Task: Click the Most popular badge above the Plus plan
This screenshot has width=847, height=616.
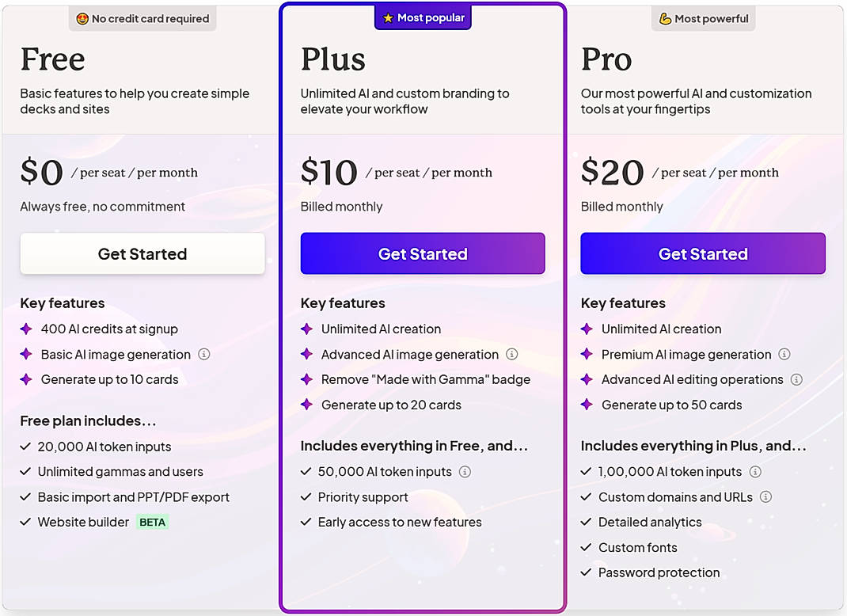Action: coord(423,17)
